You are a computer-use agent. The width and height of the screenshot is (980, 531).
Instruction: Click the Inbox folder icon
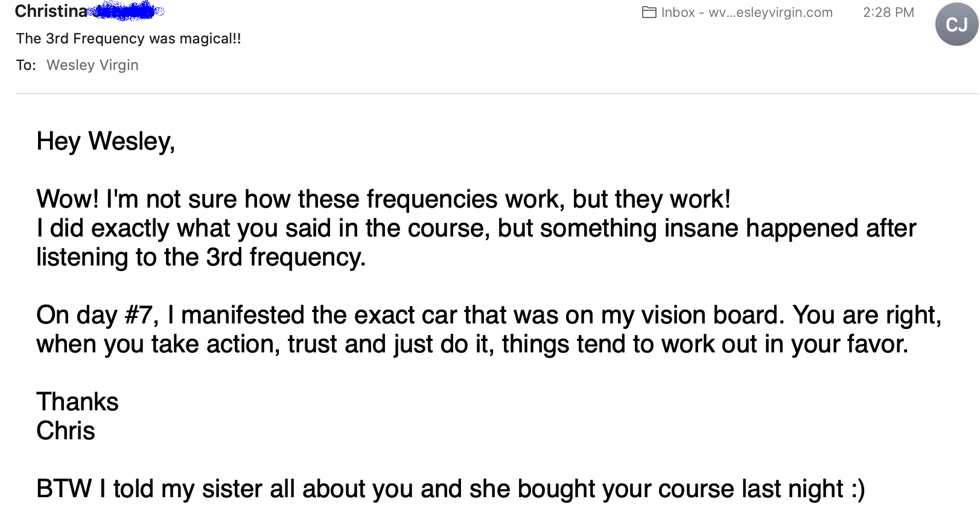pos(649,13)
